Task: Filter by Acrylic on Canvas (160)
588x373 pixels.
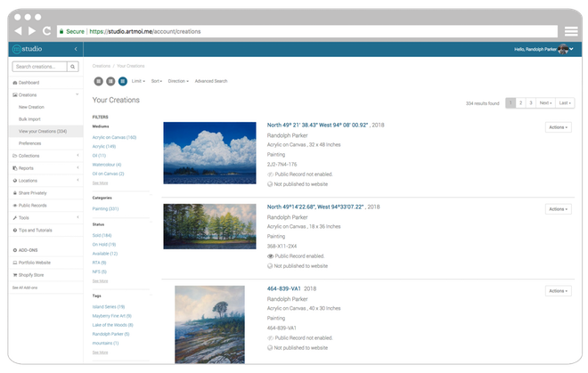Action: pyautogui.click(x=114, y=138)
